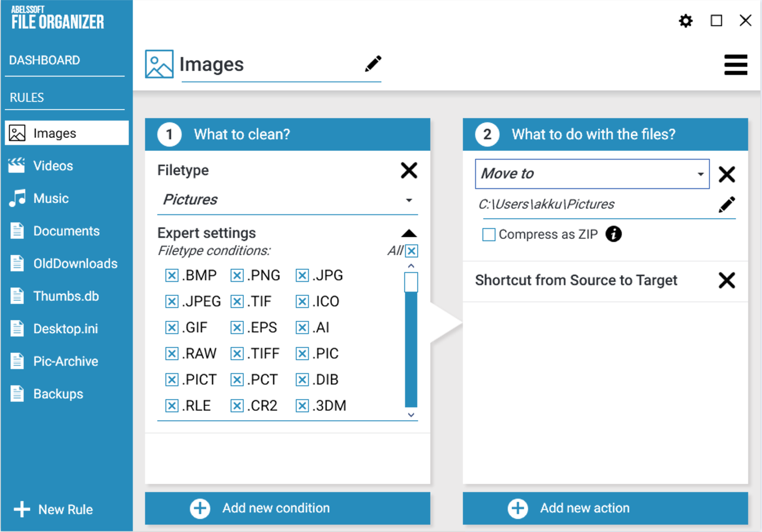Click the pencil to rename the Images rule
The width and height of the screenshot is (762, 532).
(373, 63)
